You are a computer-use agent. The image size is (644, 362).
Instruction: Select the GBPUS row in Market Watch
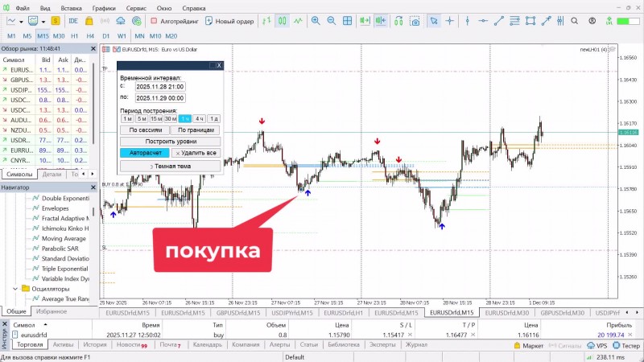coord(44,80)
